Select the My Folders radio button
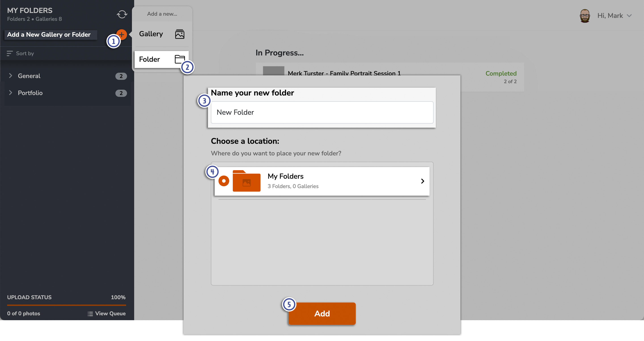Screen dimensions: 644x341 (224, 181)
